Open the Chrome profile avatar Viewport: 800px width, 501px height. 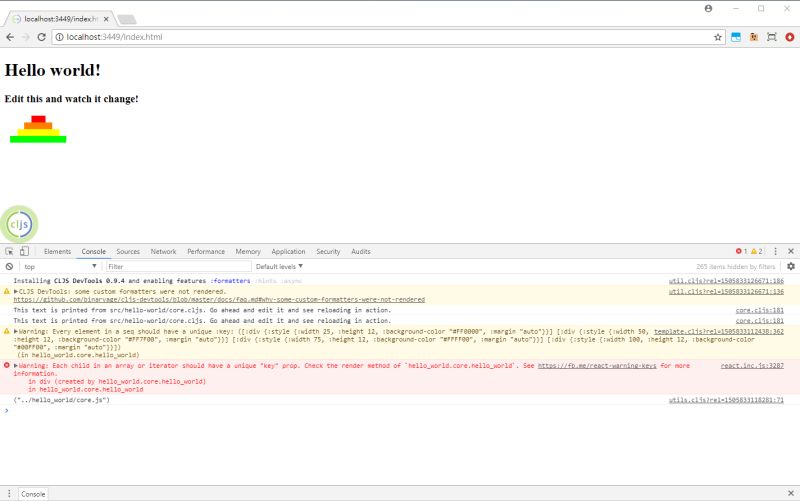click(x=708, y=9)
